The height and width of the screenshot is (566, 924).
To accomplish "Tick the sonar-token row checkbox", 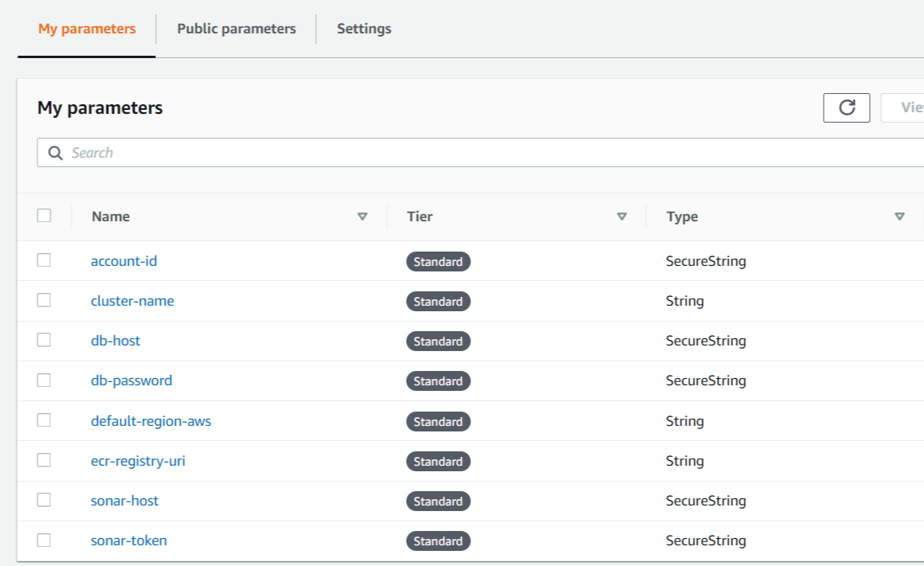I will pyautogui.click(x=44, y=541).
